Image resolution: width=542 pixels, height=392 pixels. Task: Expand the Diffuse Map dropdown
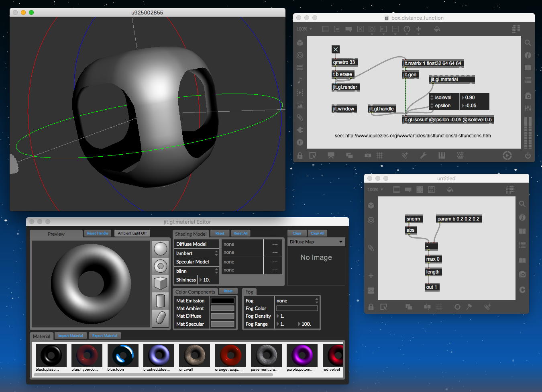(316, 242)
